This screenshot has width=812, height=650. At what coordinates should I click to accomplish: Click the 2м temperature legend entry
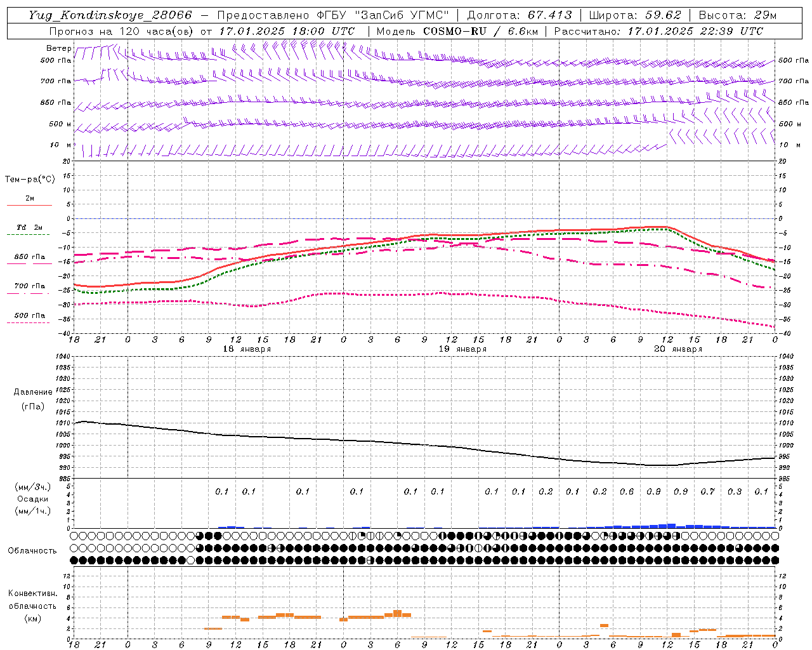pyautogui.click(x=29, y=199)
